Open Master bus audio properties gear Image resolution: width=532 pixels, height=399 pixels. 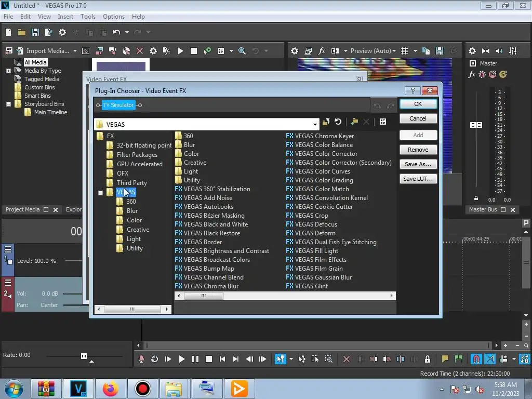click(472, 51)
